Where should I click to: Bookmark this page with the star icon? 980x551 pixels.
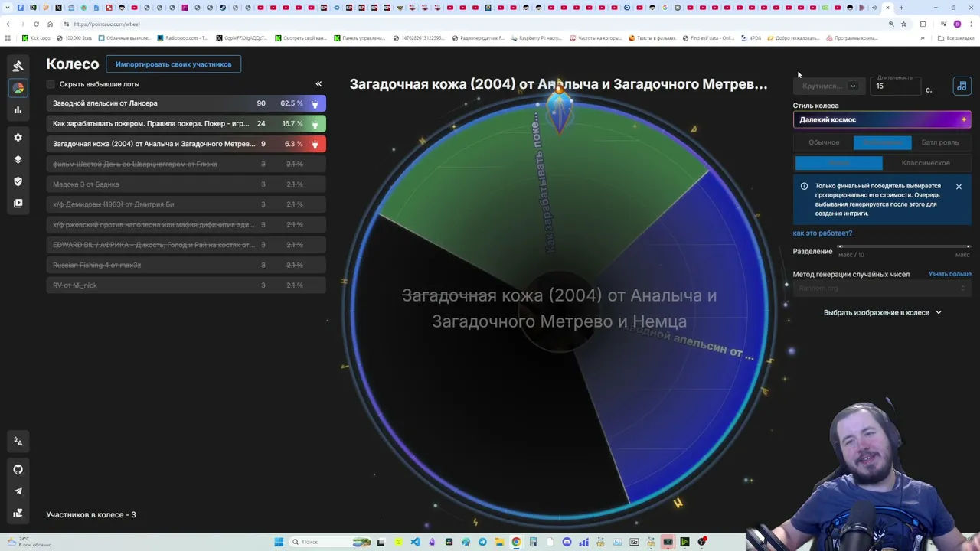point(903,24)
